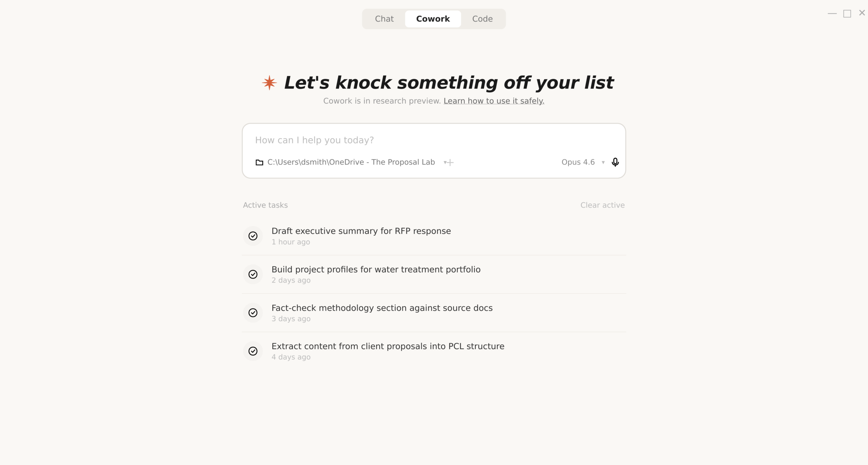Click check icon for Draft executive summary task
Image resolution: width=868 pixels, height=465 pixels.
coord(253,236)
